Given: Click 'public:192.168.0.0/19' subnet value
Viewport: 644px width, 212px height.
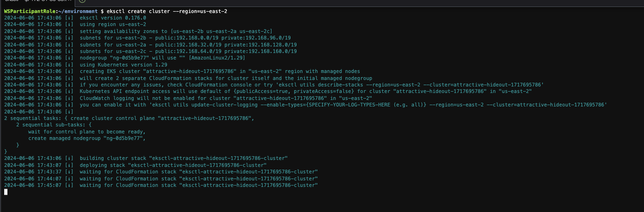Looking at the screenshot, I should point(185,38).
